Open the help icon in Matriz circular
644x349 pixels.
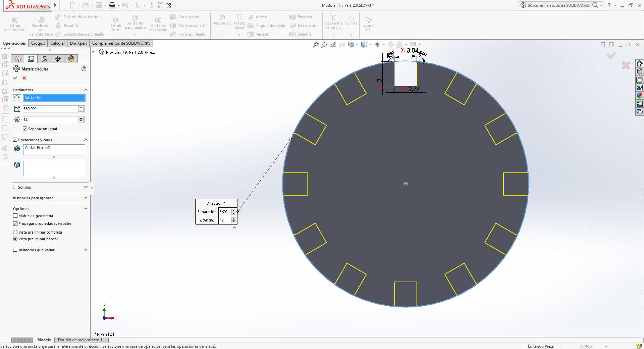(84, 69)
